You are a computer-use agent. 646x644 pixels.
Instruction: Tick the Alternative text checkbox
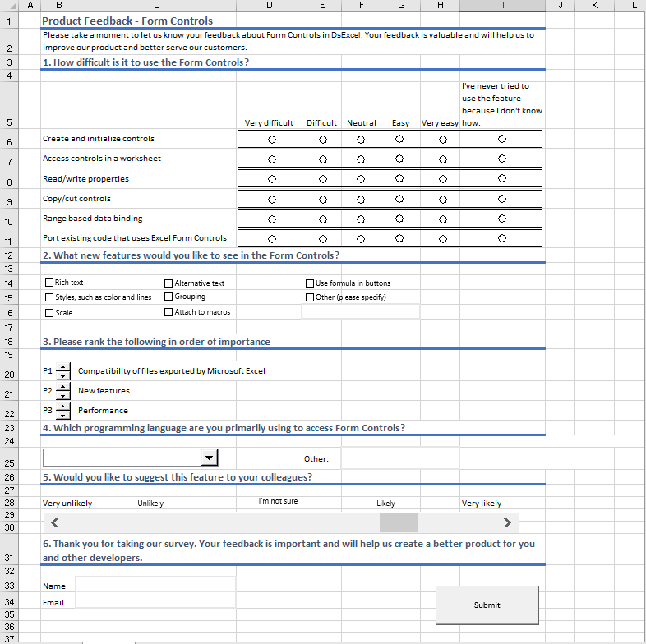coord(168,283)
